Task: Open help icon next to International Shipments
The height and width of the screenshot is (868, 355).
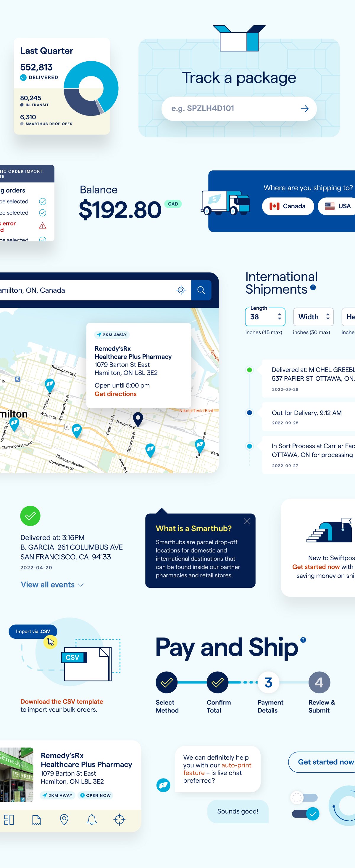Action: (x=313, y=287)
